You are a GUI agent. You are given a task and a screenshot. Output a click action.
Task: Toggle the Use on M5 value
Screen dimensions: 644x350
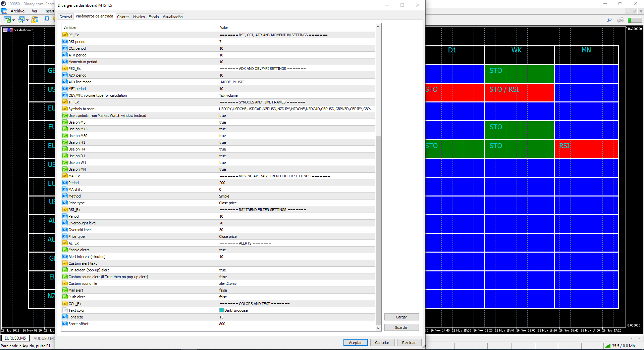tap(297, 122)
